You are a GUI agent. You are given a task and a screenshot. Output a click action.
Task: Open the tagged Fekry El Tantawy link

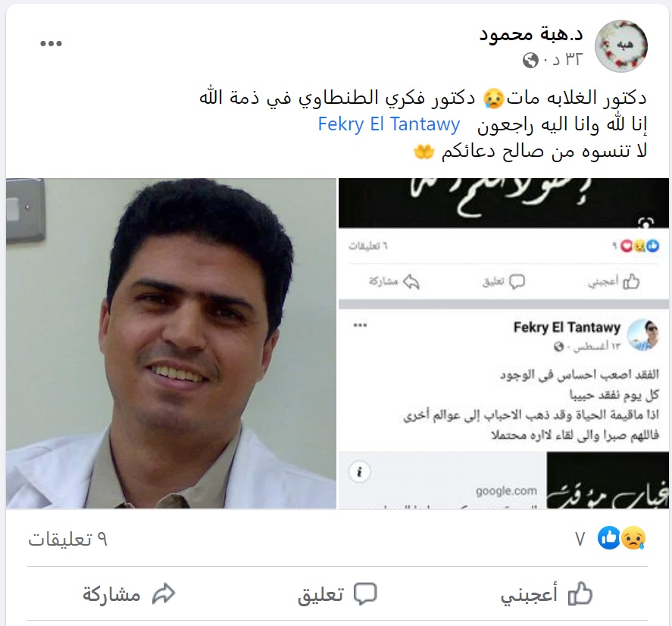click(x=389, y=124)
